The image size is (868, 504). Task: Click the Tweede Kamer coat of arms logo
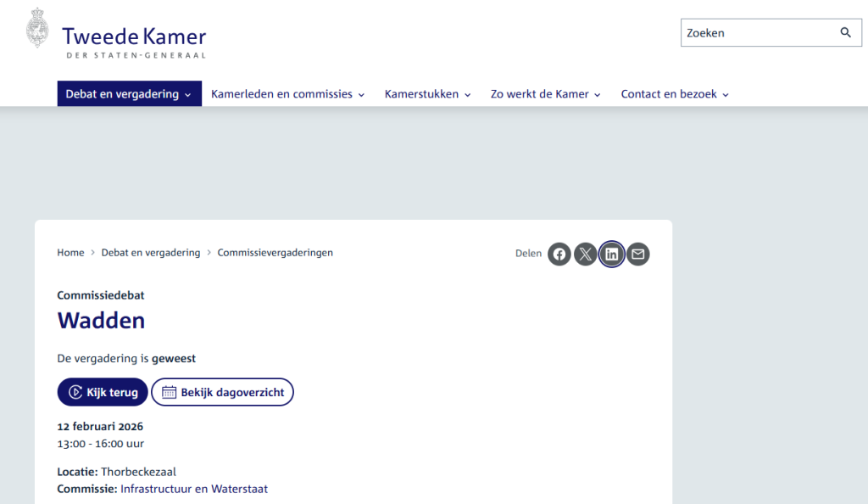pos(37,28)
